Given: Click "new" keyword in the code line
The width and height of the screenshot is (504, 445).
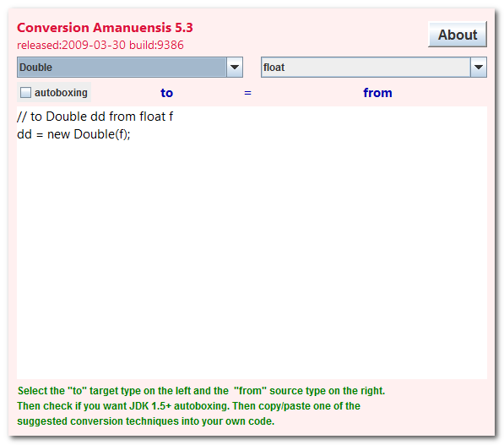Looking at the screenshot, I should point(58,134).
